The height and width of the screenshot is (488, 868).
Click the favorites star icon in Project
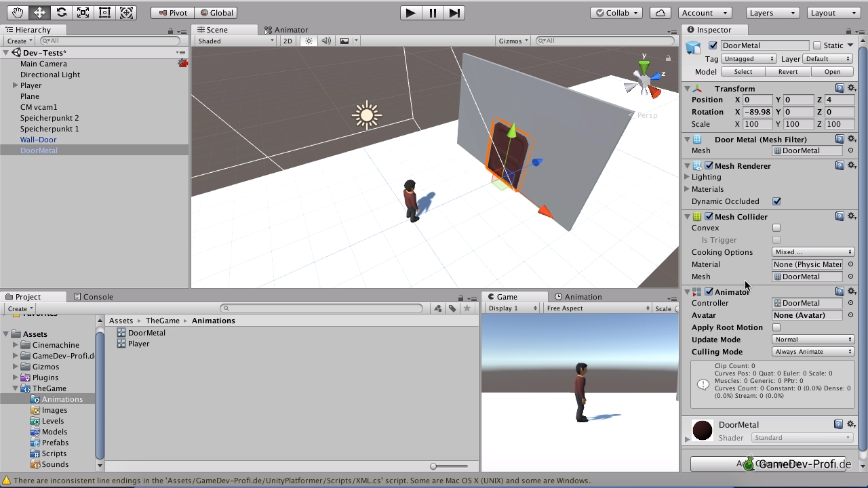point(467,308)
